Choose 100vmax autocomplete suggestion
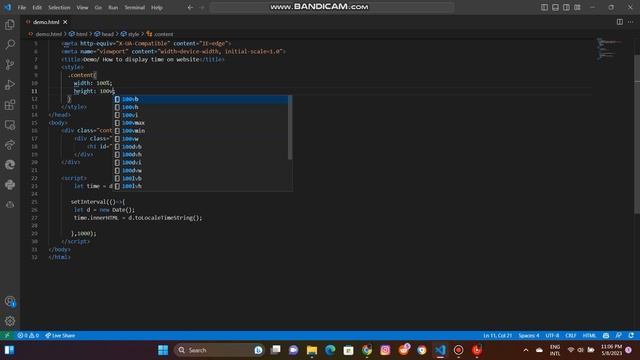 200,123
